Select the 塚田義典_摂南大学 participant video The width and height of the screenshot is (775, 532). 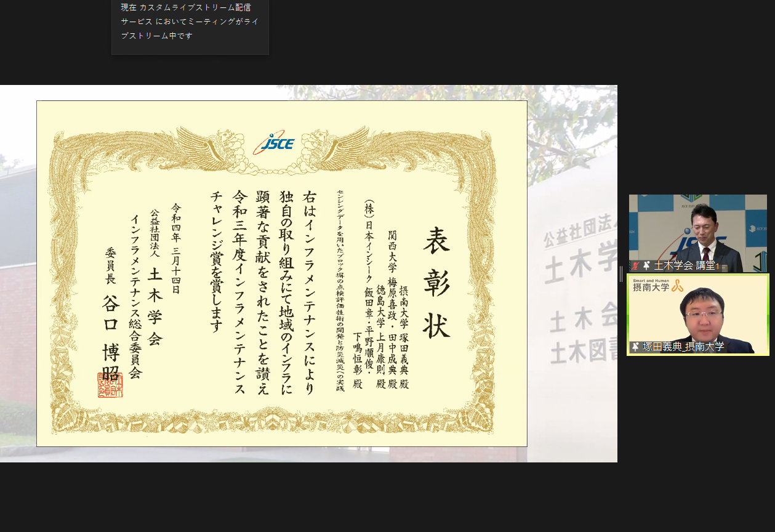[698, 315]
